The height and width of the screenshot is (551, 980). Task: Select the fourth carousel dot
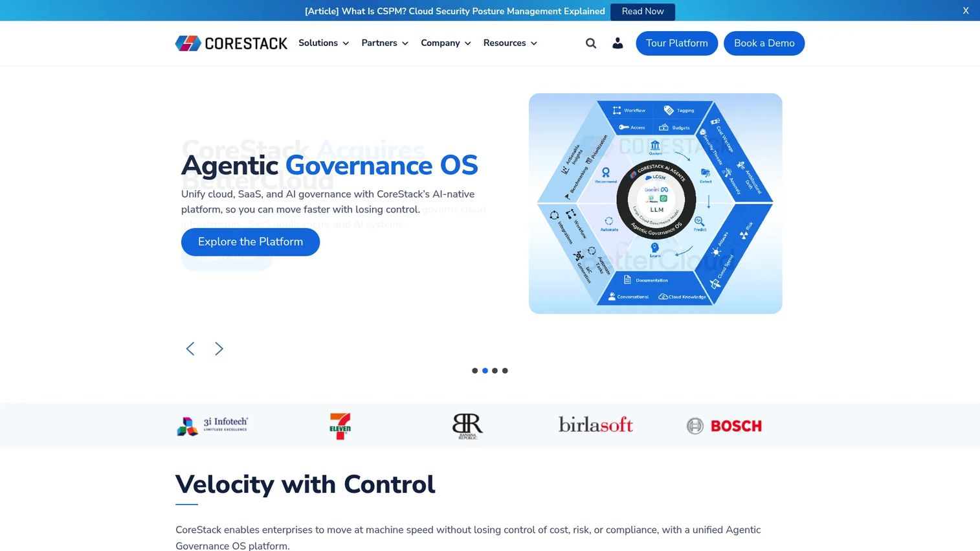[x=505, y=371]
